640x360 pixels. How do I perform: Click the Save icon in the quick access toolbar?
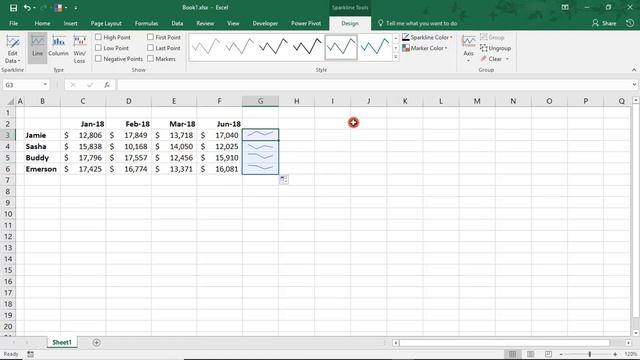pyautogui.click(x=13, y=8)
